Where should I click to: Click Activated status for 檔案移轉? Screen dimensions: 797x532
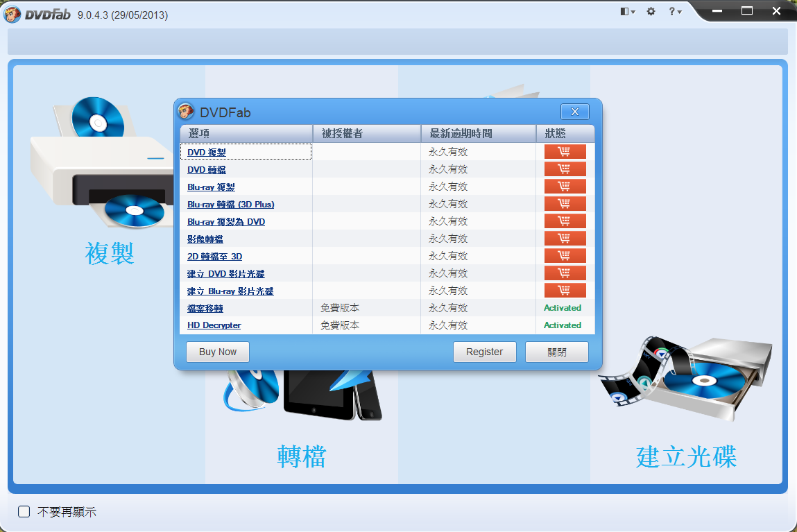(562, 308)
